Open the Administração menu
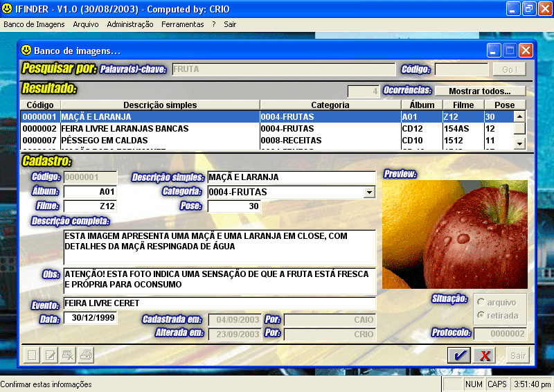 click(130, 24)
